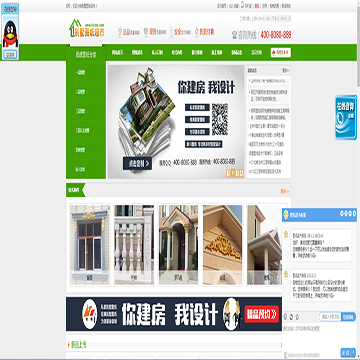Viewport: 360px width, 360px height.
Task: Click the orange 'more>>' link in the thumbnail gallery header
Action: pyautogui.click(x=285, y=191)
